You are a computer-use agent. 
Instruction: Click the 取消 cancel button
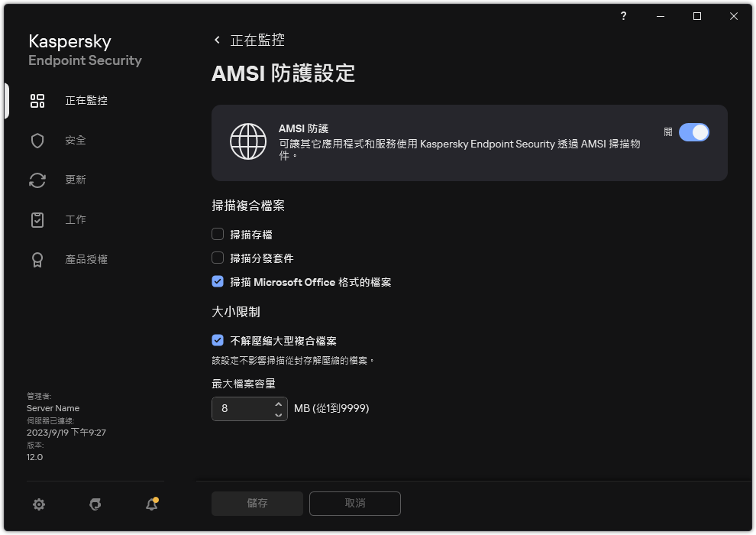tap(354, 504)
